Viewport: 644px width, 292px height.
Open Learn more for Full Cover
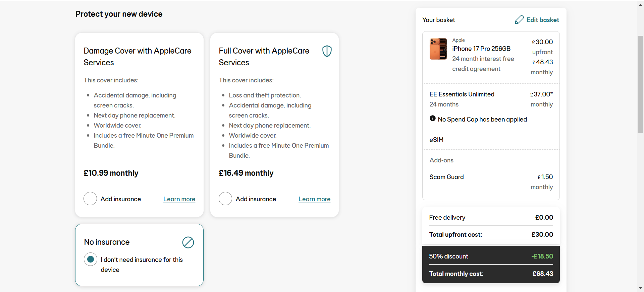(314, 199)
